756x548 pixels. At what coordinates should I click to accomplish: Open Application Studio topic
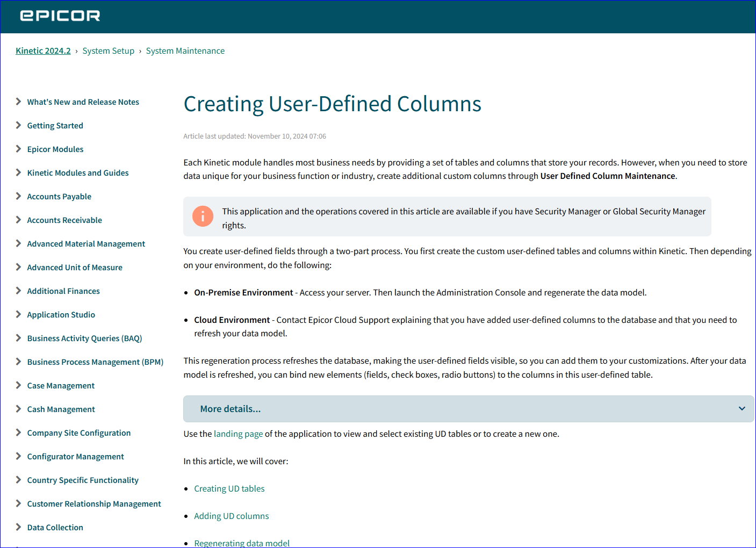[61, 315]
